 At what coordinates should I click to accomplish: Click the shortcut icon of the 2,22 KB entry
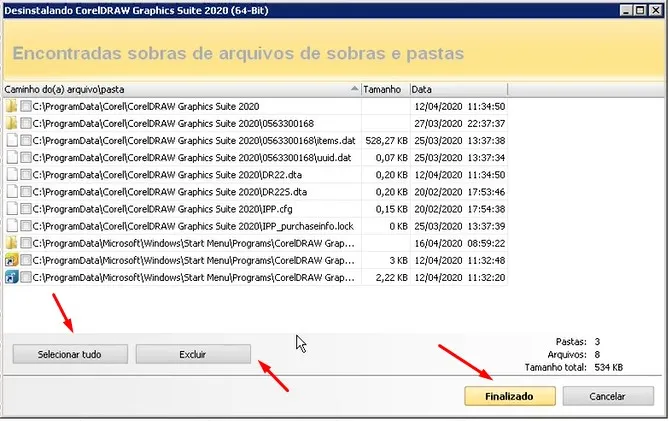click(11, 276)
